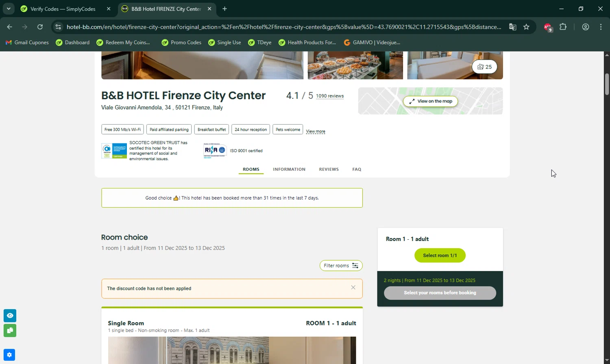The image size is (610, 364).
Task: Translate this page icon
Action: 512,27
